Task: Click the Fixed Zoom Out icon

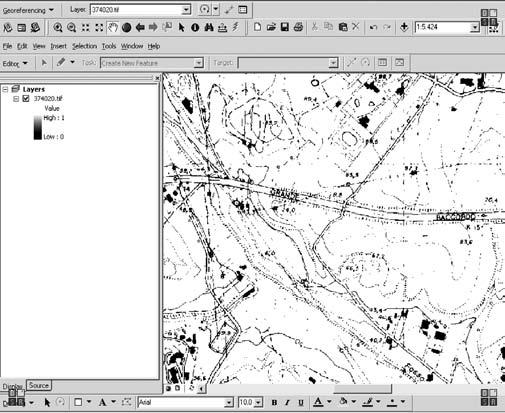Action: [99, 27]
